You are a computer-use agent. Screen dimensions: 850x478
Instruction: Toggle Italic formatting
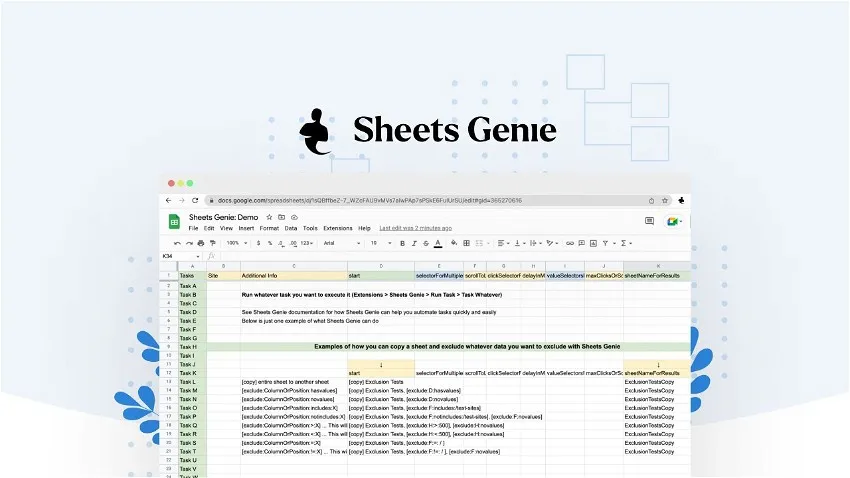coord(414,243)
